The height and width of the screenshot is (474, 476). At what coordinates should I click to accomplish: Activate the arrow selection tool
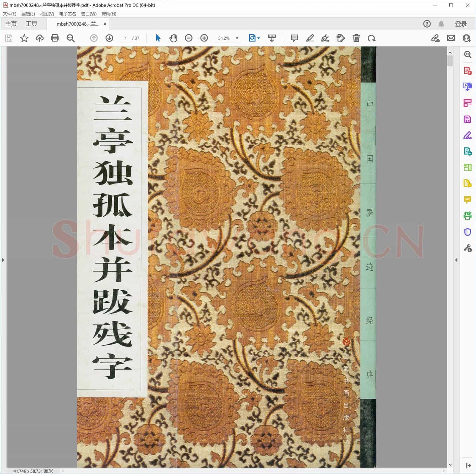coord(158,38)
